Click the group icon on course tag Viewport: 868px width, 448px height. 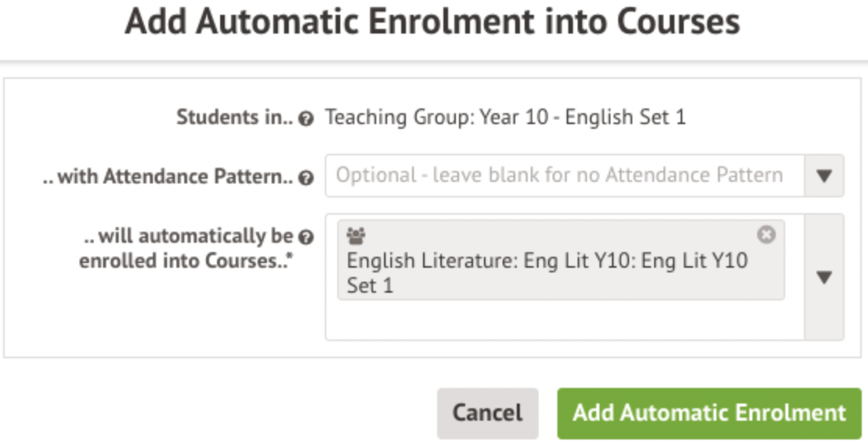tap(356, 235)
